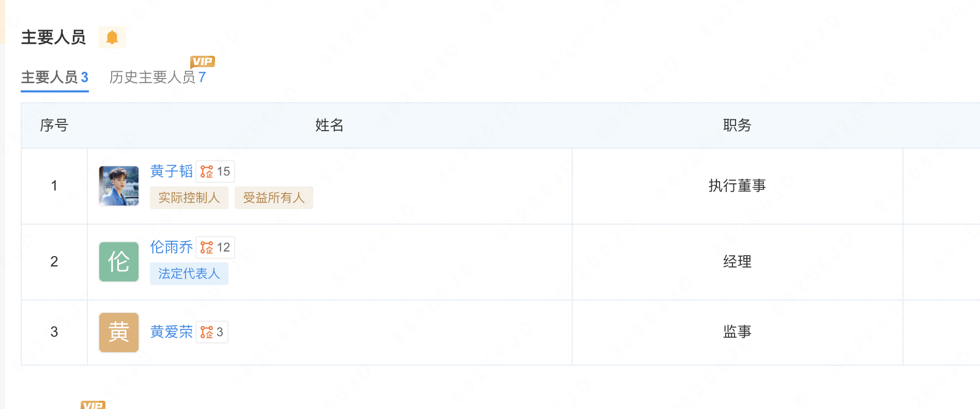Open the 伦雨乔 name link

171,247
